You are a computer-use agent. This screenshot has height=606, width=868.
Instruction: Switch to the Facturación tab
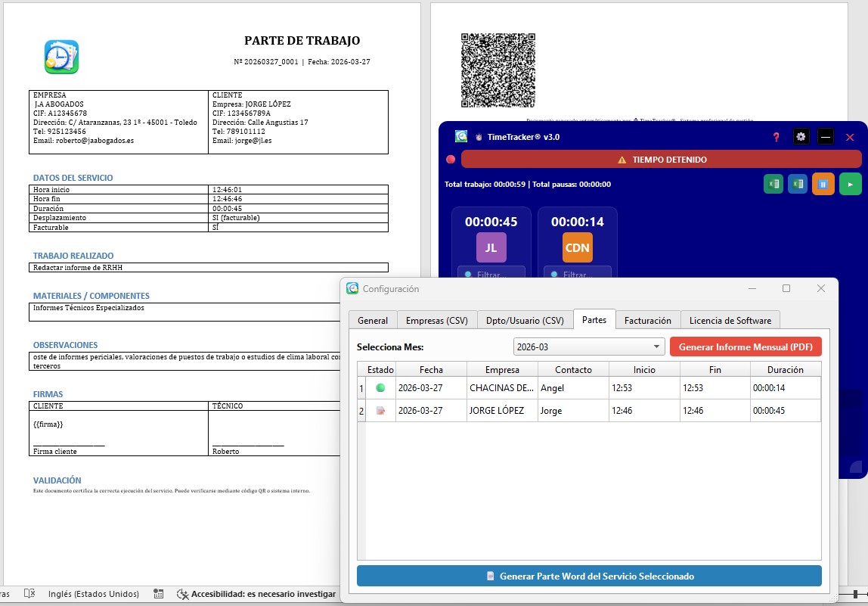click(647, 320)
